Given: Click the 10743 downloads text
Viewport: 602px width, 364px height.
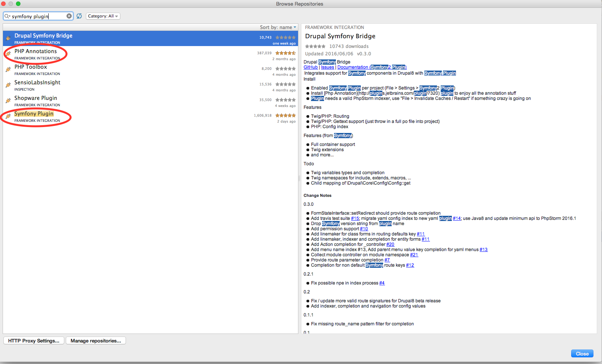Looking at the screenshot, I should point(349,46).
